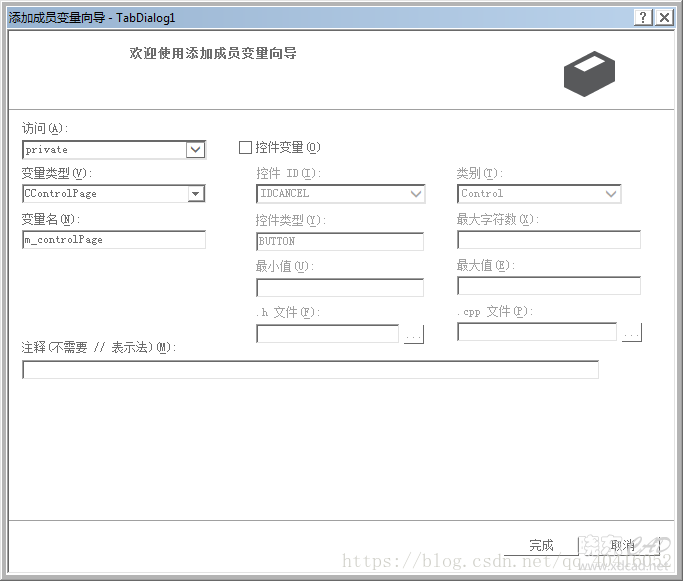
Task: Tick the 控件变量 checkbox
Action: (245, 148)
